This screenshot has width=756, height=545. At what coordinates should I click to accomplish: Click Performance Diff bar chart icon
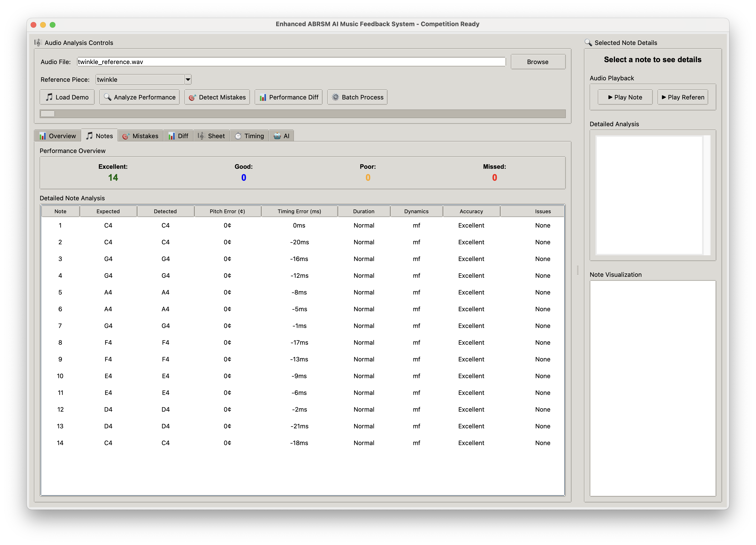coord(263,97)
